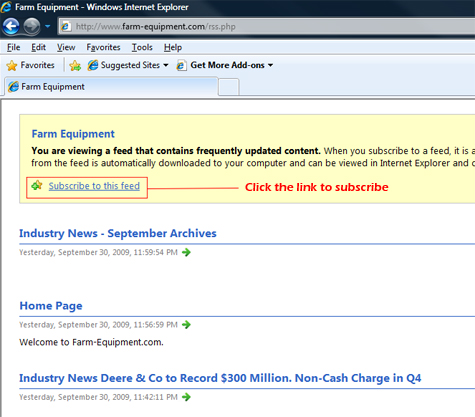Click the page icon in address bar
The width and height of the screenshot is (475, 417).
(x=66, y=26)
